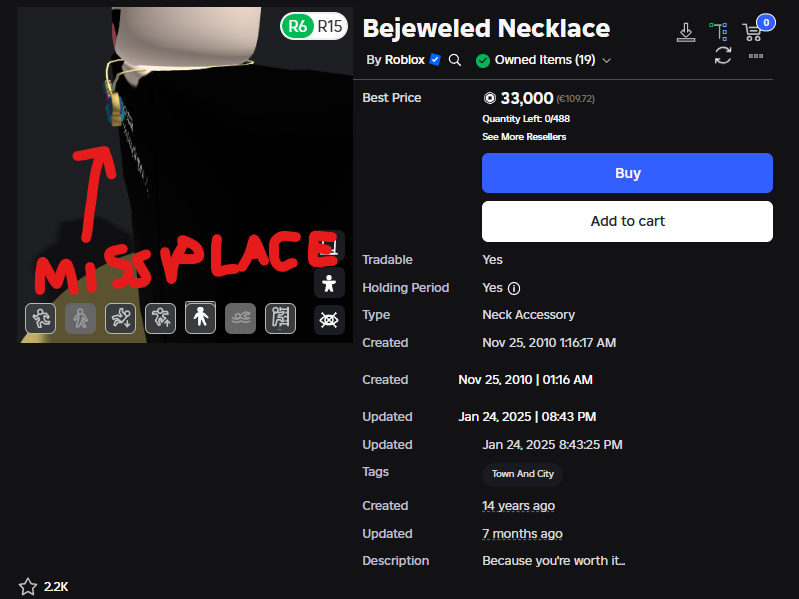This screenshot has height=599, width=799.
Task: Play the fall animation preview
Action: (x=120, y=318)
